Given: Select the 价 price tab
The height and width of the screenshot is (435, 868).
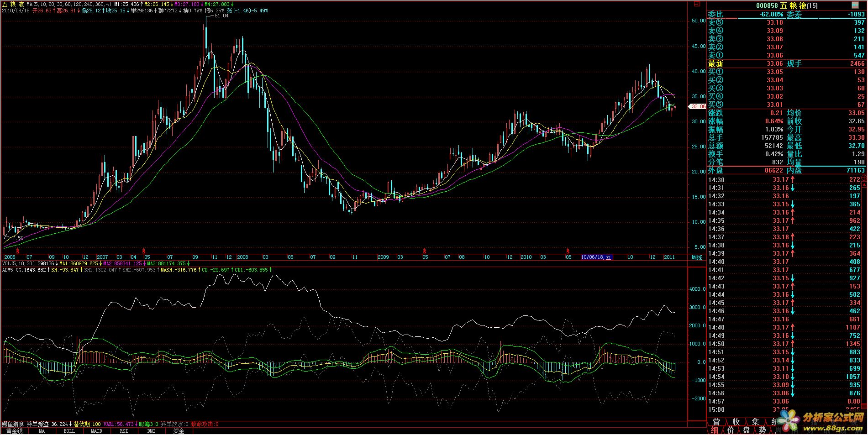Looking at the screenshot, I should point(731,430).
